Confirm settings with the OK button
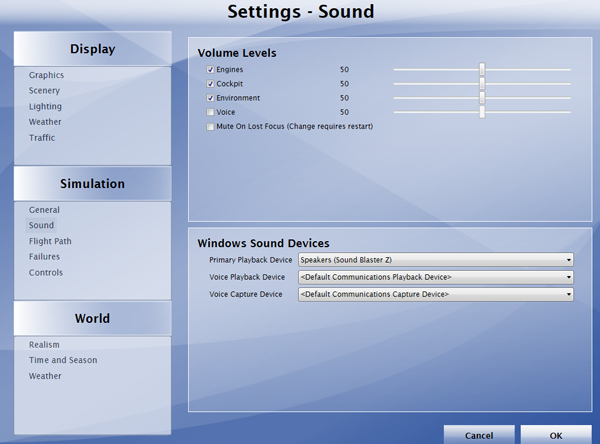 [x=556, y=435]
